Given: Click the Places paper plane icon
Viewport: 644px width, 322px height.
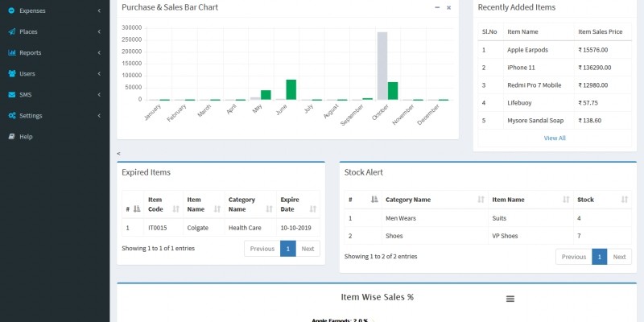Looking at the screenshot, I should pyautogui.click(x=11, y=31).
